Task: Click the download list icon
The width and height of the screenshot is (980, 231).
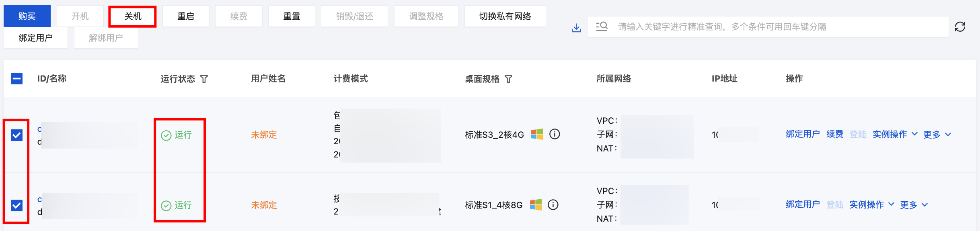Action: pos(576,27)
